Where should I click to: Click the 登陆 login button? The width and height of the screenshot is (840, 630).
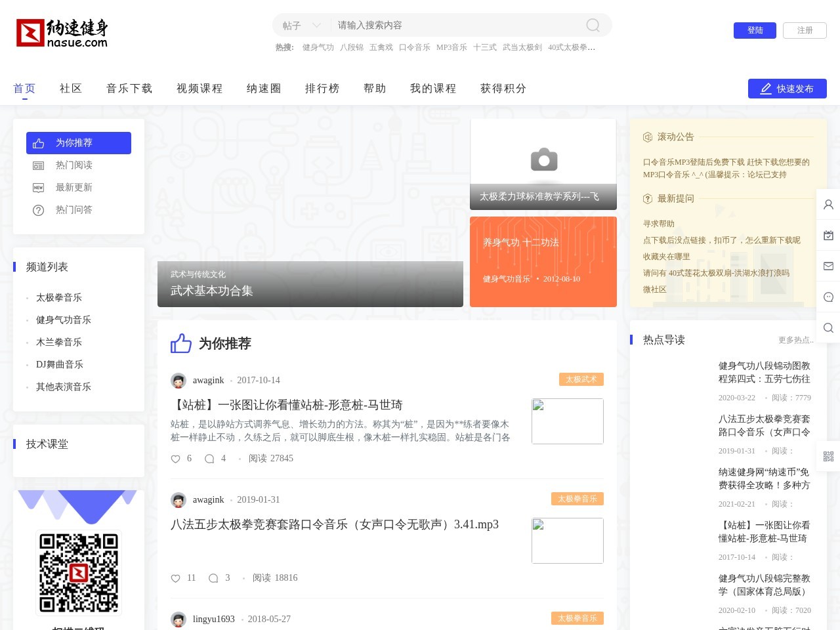[755, 30]
